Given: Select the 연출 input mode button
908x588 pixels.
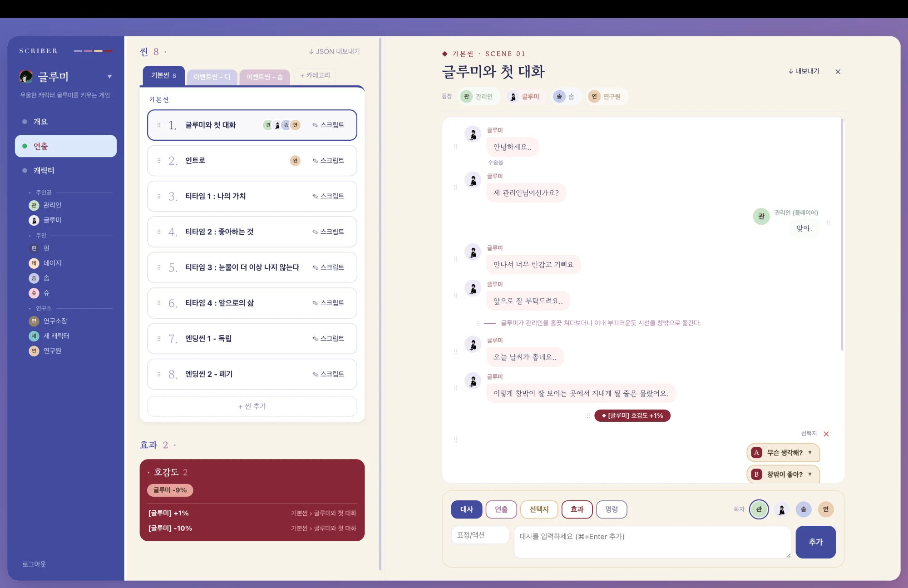Looking at the screenshot, I should [x=501, y=509].
